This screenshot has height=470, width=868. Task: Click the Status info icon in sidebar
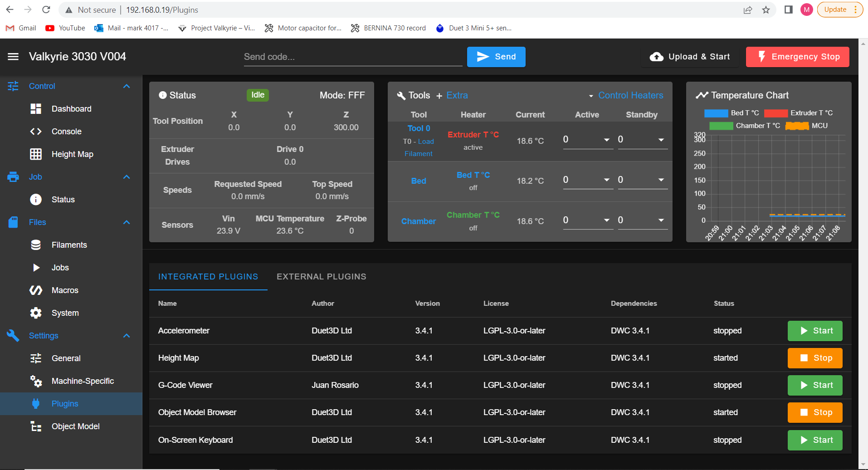[x=36, y=200]
